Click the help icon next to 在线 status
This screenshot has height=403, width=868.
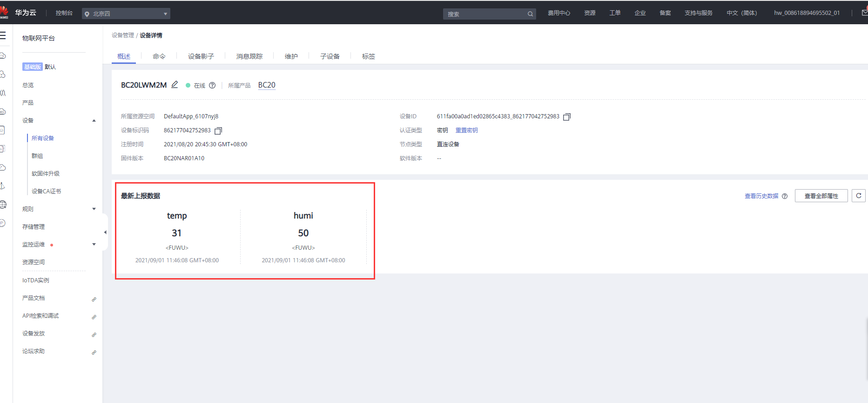pyautogui.click(x=212, y=85)
